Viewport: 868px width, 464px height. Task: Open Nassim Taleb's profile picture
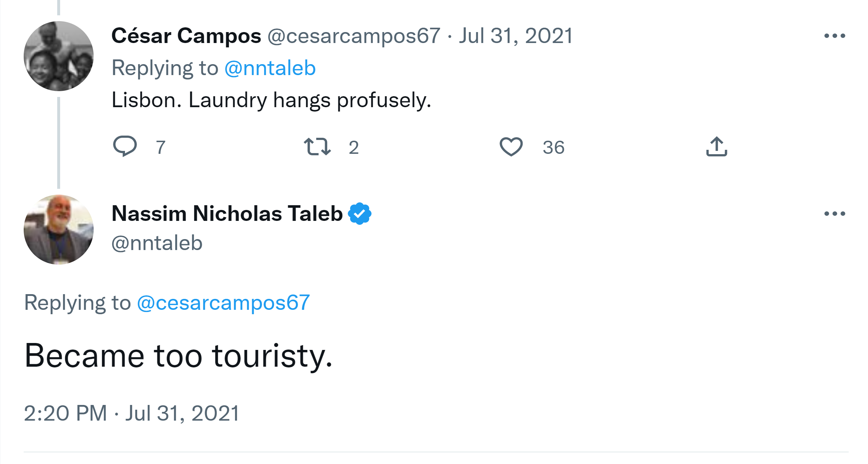pos(59,230)
